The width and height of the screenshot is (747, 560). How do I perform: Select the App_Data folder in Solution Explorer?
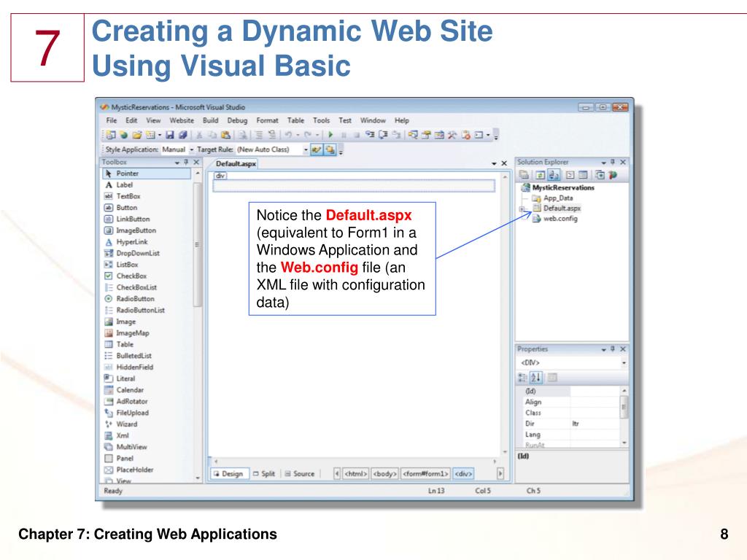click(553, 198)
